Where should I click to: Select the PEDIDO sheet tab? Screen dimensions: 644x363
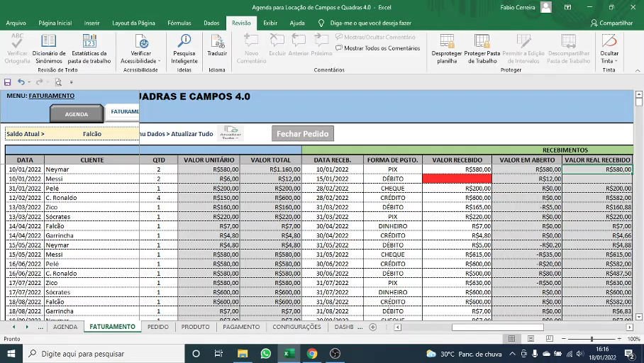click(x=157, y=327)
